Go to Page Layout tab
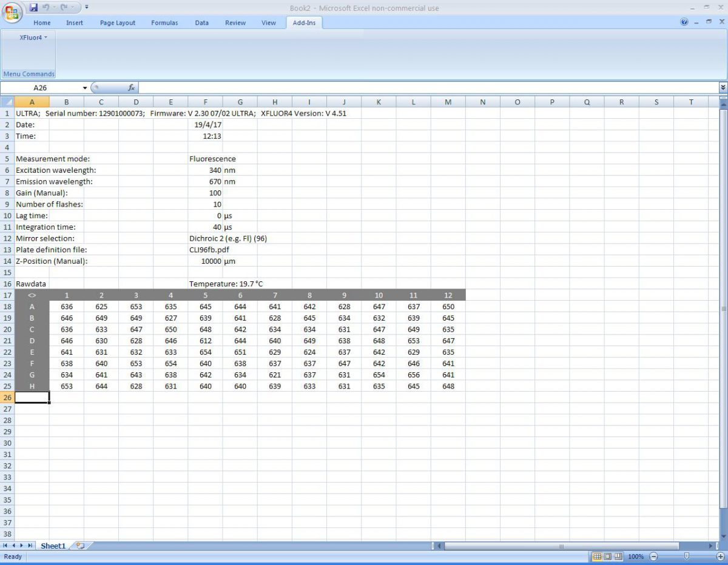Image resolution: width=728 pixels, height=565 pixels. tap(118, 23)
